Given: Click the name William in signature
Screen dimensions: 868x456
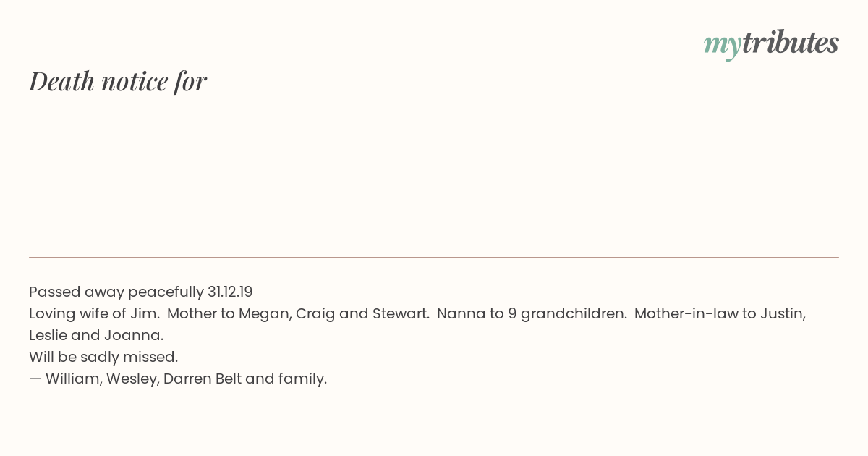Looking at the screenshot, I should [73, 379].
